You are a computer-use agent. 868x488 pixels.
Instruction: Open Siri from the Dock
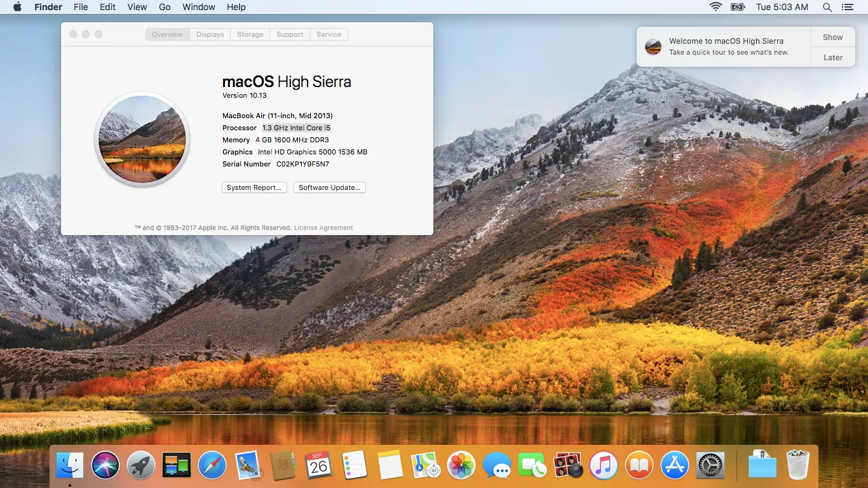pyautogui.click(x=105, y=466)
